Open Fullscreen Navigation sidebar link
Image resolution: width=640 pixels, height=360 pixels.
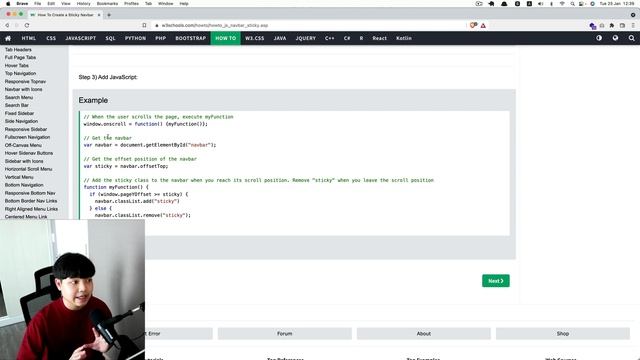(x=27, y=137)
